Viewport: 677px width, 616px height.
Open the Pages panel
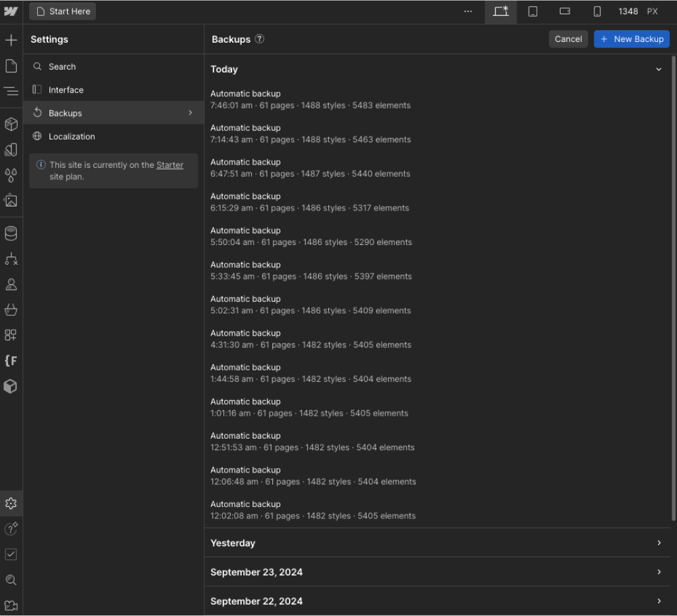[x=11, y=66]
